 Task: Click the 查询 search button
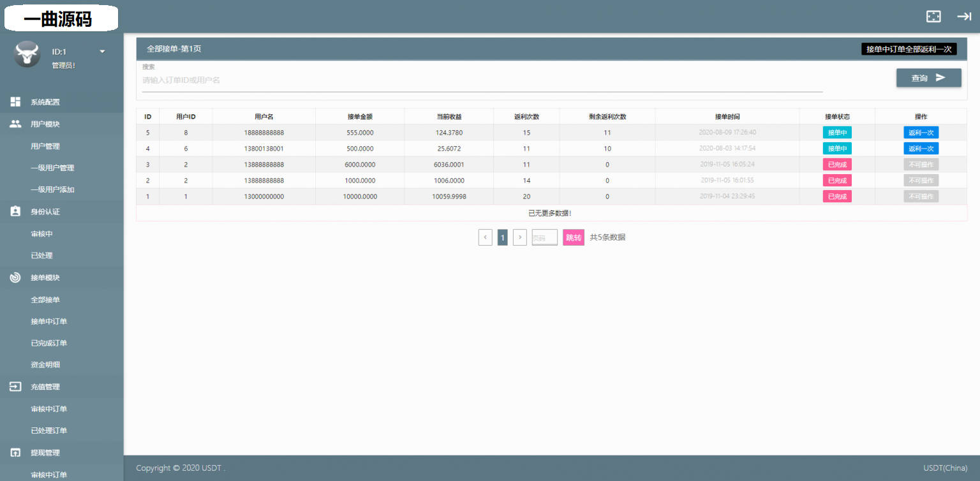point(928,78)
